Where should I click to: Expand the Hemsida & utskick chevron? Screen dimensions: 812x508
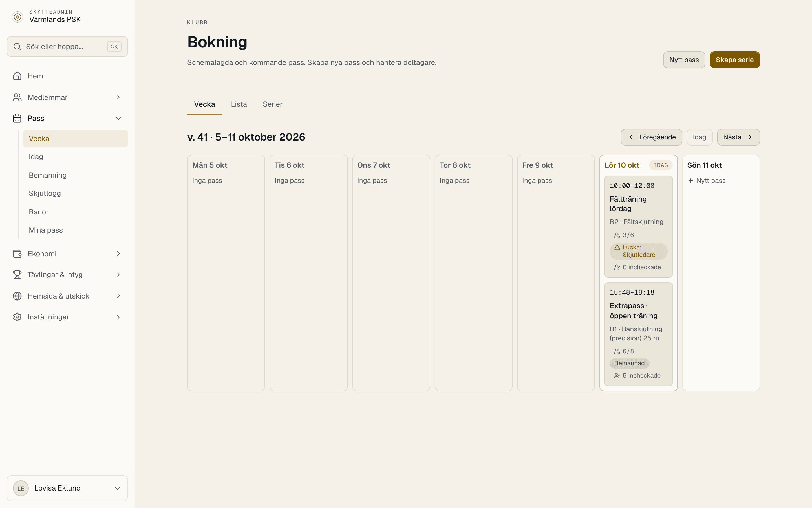[x=118, y=296]
